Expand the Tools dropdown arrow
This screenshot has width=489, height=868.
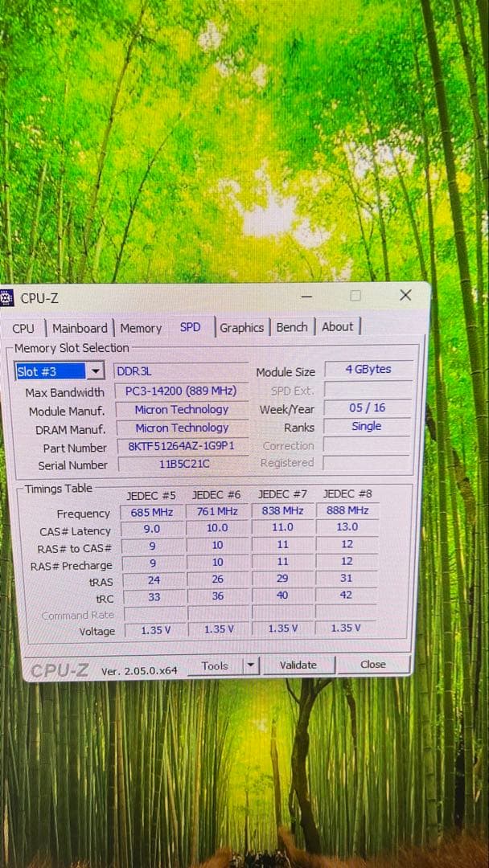click(251, 665)
